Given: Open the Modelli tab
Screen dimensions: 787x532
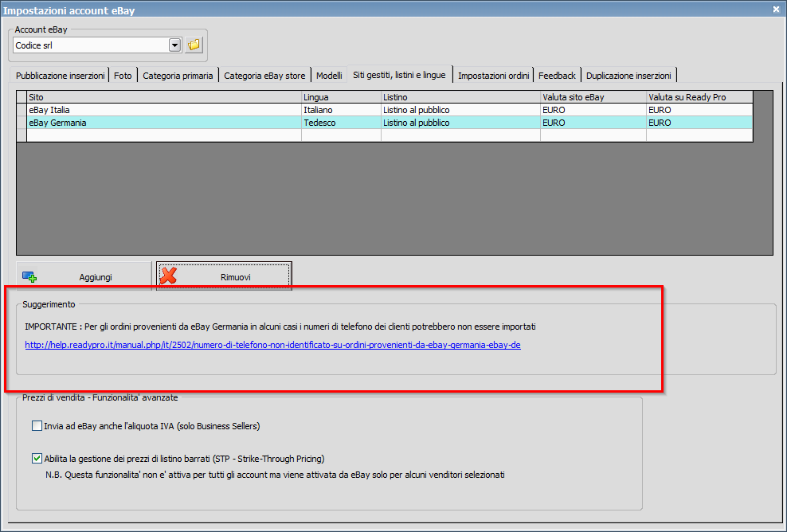Looking at the screenshot, I should click(329, 76).
